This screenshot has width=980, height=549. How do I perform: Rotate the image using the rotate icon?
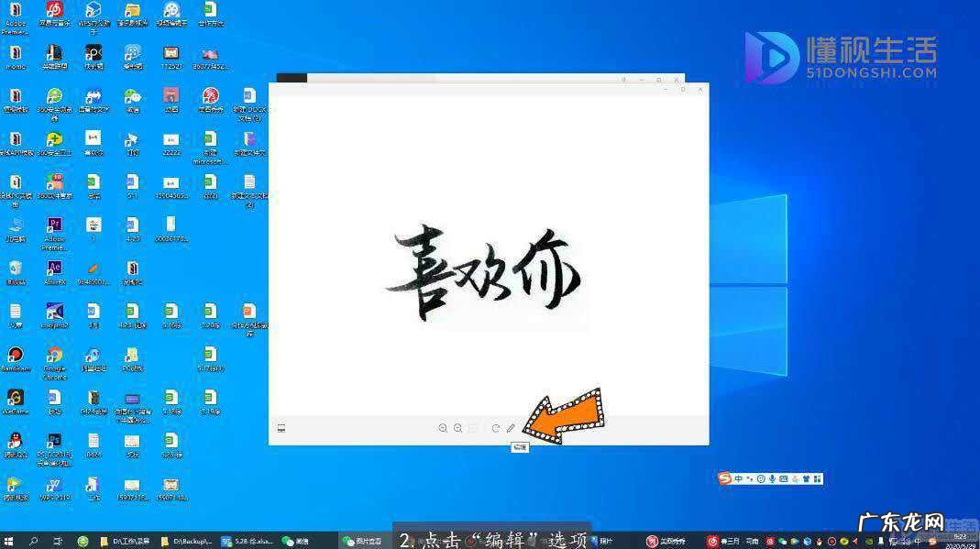click(x=495, y=428)
